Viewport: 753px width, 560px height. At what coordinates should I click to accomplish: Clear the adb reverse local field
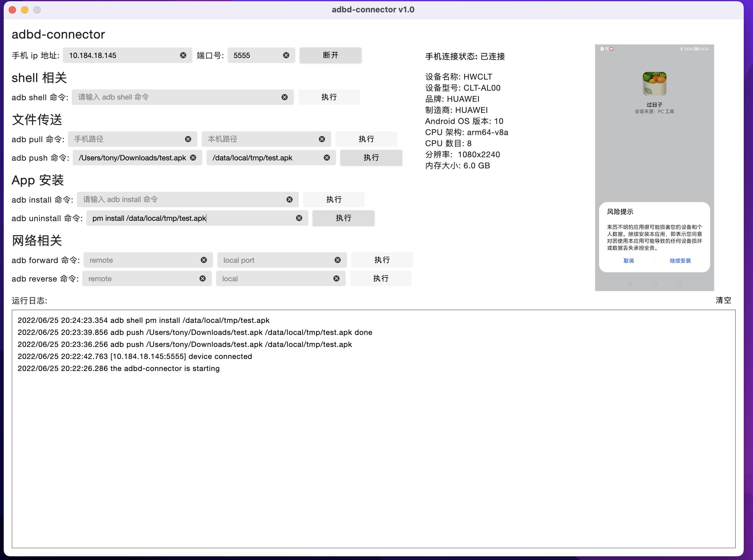[x=336, y=279]
